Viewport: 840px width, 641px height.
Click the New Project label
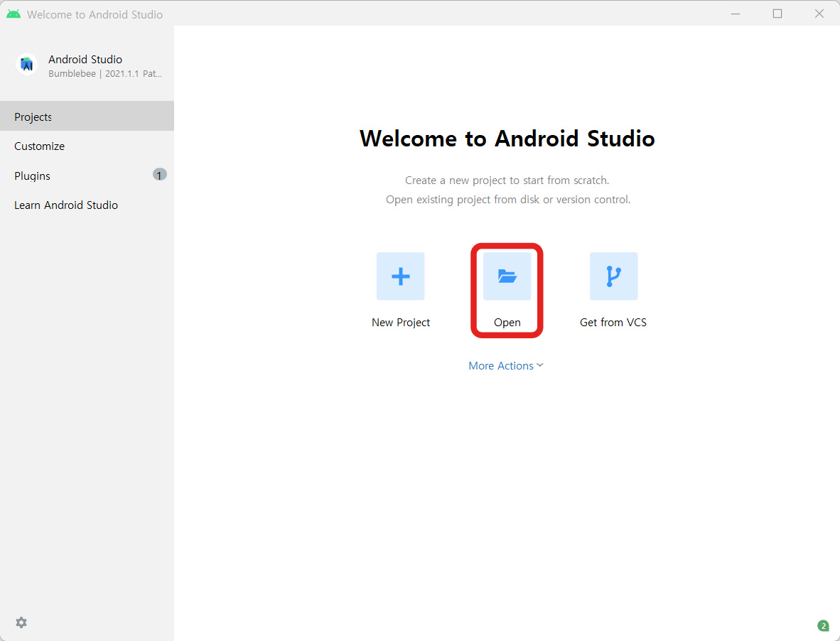pyautogui.click(x=401, y=323)
